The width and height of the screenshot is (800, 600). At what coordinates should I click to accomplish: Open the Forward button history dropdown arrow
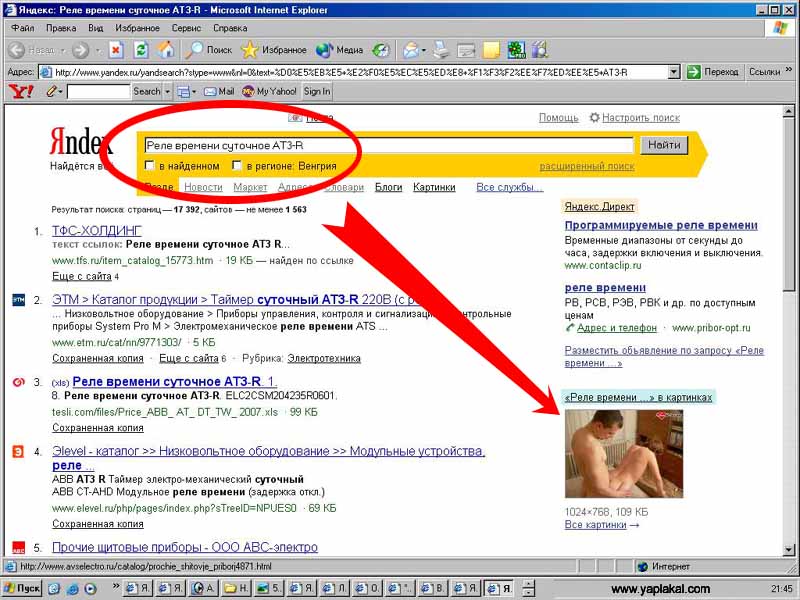97,51
